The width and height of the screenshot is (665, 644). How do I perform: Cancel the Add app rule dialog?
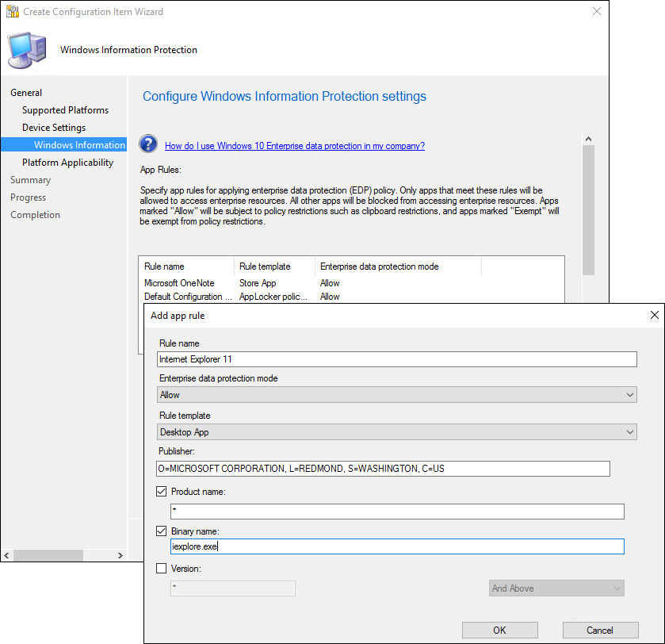(600, 630)
